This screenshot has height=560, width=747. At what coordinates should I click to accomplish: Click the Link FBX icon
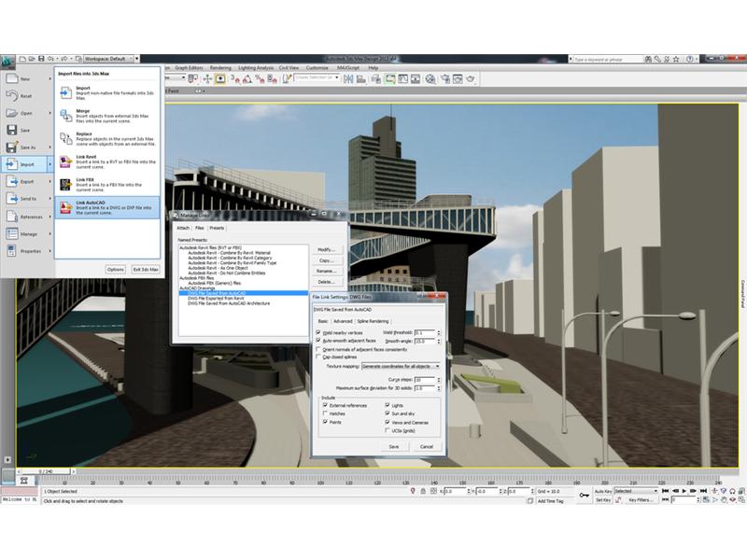pos(65,184)
